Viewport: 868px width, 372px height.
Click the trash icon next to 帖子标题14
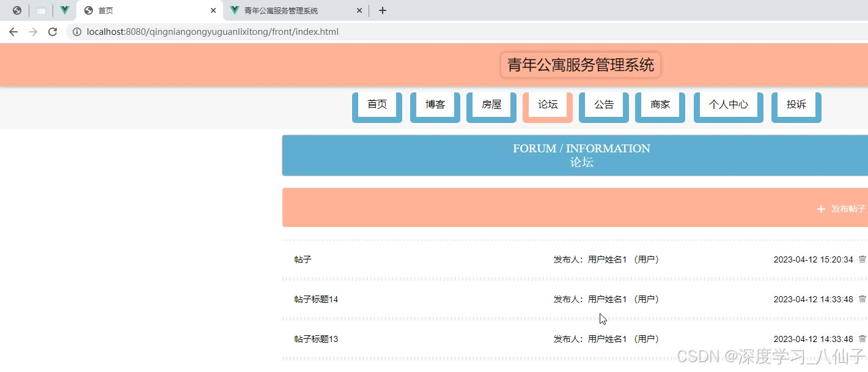click(x=862, y=299)
